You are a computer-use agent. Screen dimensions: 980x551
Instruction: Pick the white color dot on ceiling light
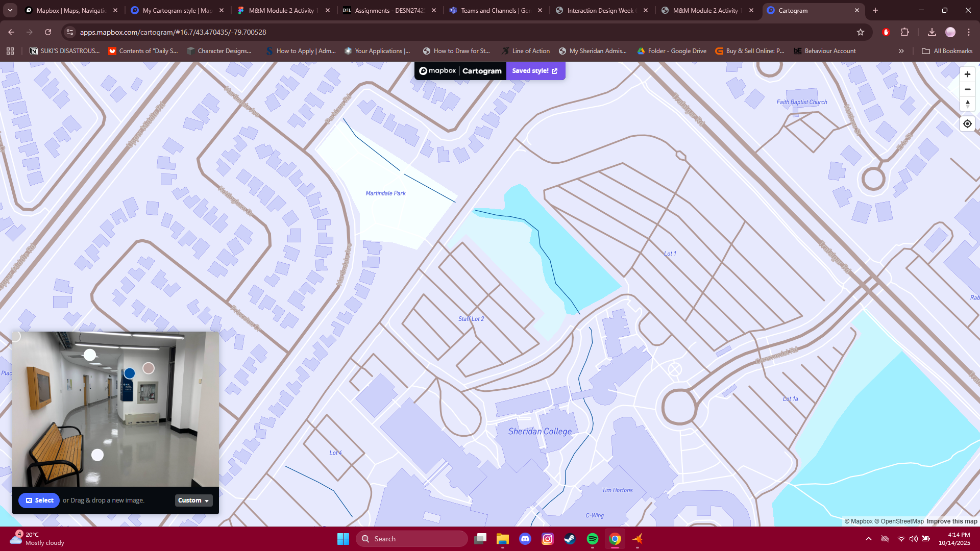coord(90,355)
